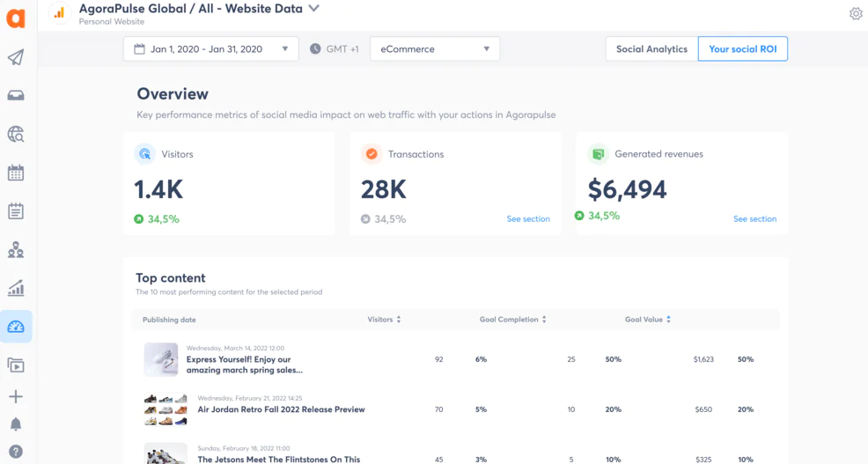Click the $6,494 revenue value
868x464 pixels.
coord(627,189)
